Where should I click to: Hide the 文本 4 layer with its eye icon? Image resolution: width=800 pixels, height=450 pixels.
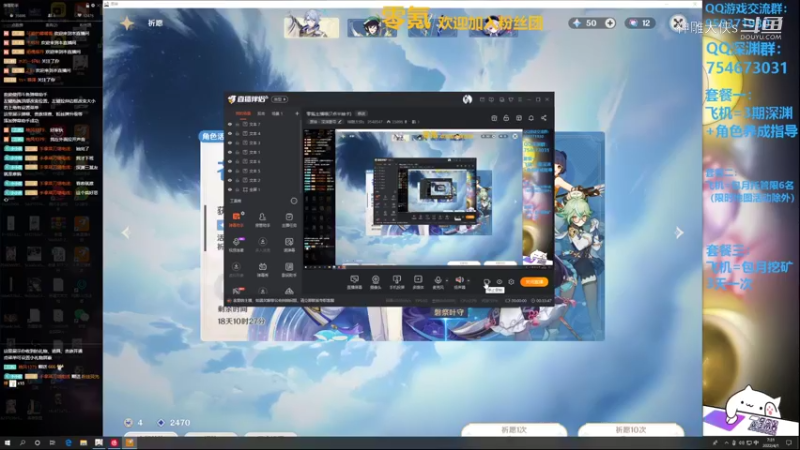pos(230,133)
